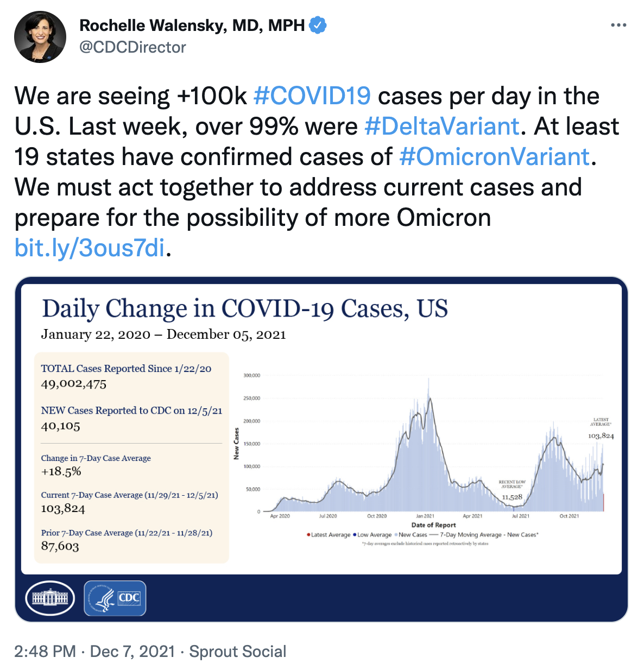The height and width of the screenshot is (670, 644).
Task: Click the 7-Day Moving Average legend line
Action: 434,535
